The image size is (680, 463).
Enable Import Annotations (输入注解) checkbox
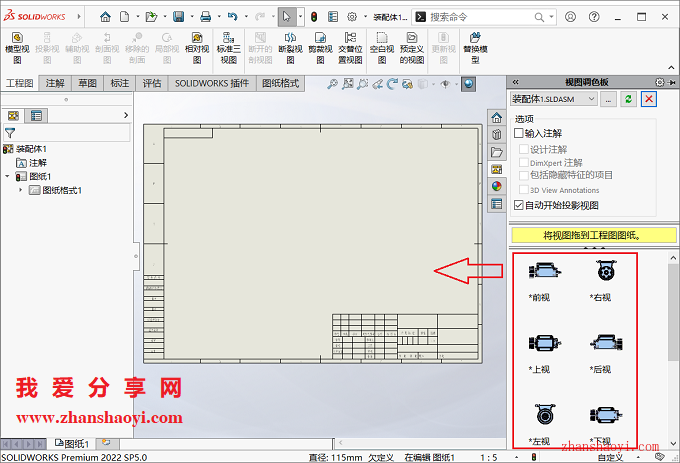click(519, 133)
